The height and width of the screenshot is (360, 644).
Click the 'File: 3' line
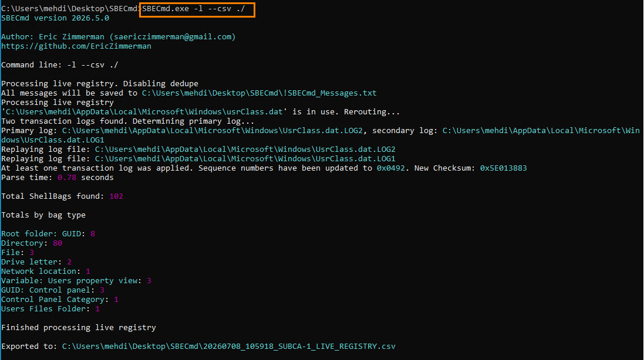tap(18, 253)
